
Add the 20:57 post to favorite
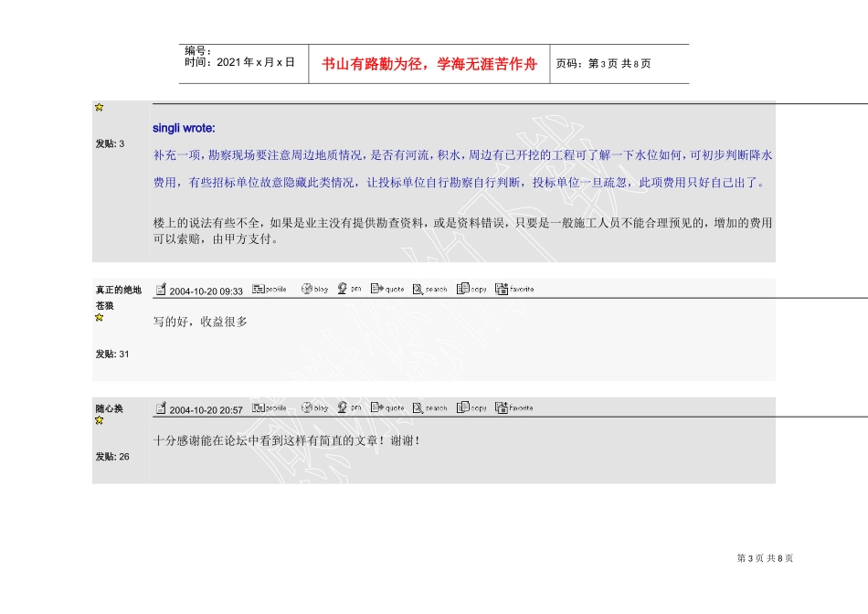point(514,408)
